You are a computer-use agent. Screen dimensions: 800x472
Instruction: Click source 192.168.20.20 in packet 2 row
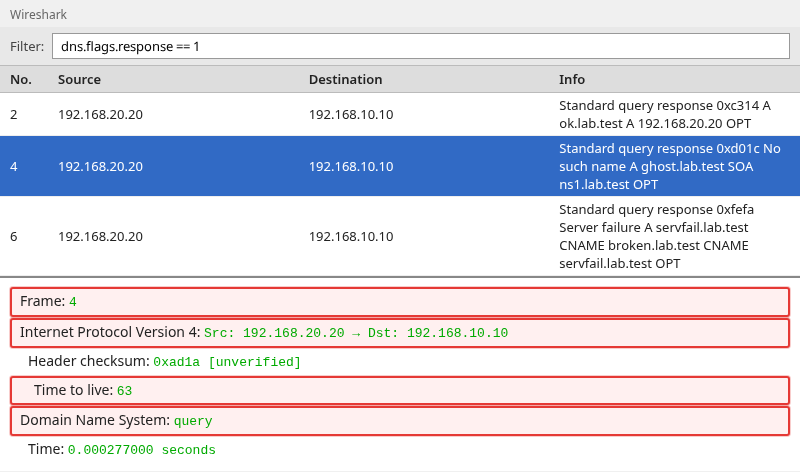101,114
